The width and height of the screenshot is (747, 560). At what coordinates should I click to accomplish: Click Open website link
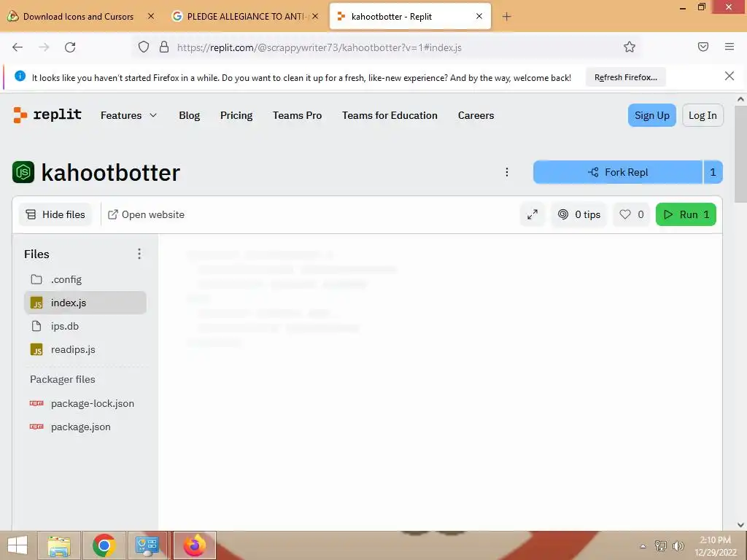(146, 215)
